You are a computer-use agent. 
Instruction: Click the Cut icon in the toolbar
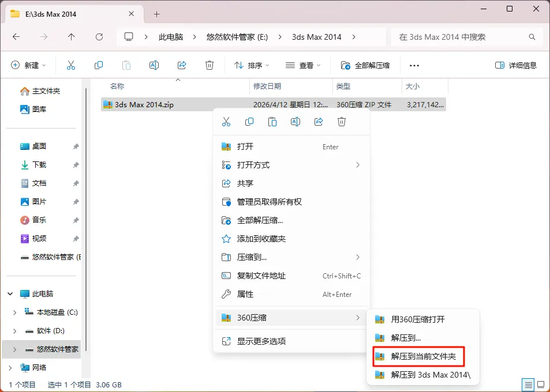tap(71, 65)
